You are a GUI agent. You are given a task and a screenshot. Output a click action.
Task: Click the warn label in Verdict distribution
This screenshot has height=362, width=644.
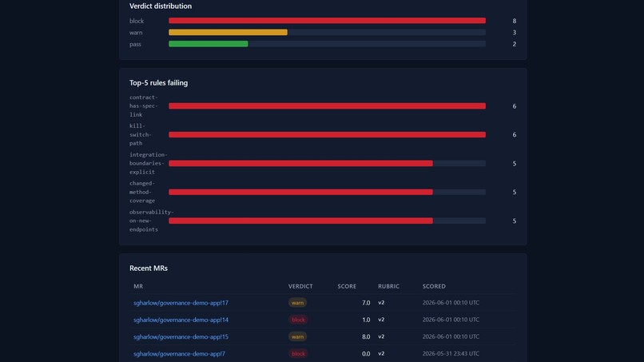coord(136,33)
